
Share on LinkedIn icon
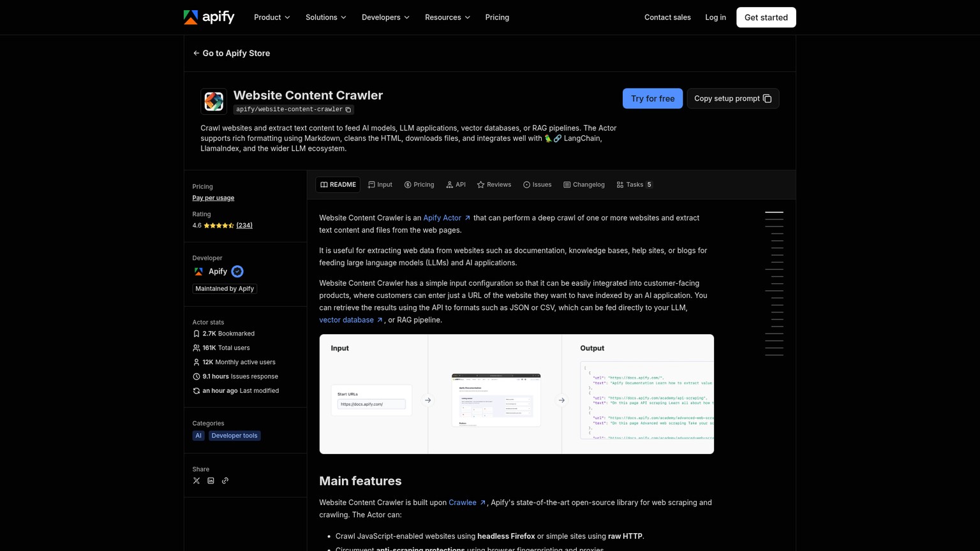click(211, 481)
